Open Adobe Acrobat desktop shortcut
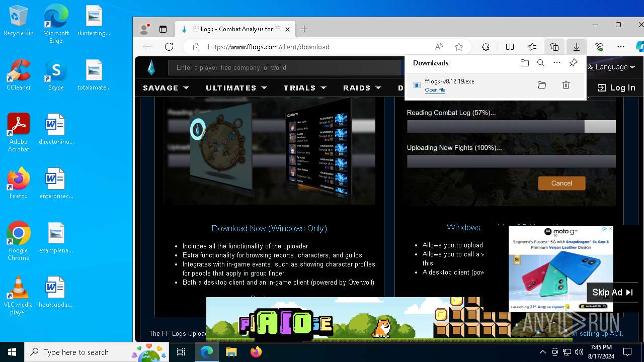The height and width of the screenshot is (362, 644). coord(19,133)
